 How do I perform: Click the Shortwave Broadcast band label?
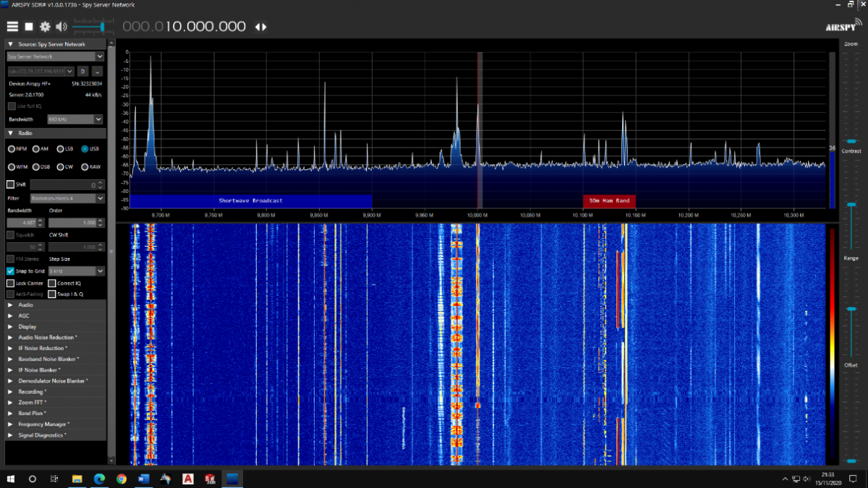click(250, 200)
